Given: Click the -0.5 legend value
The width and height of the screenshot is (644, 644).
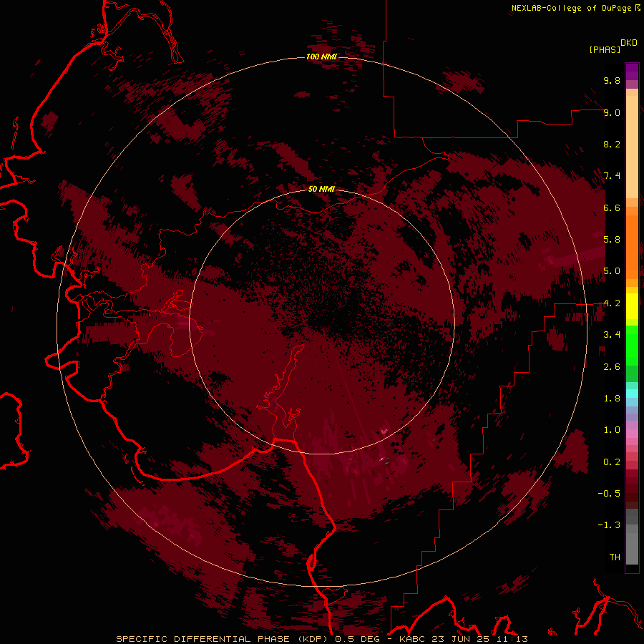Looking at the screenshot, I should (609, 494).
